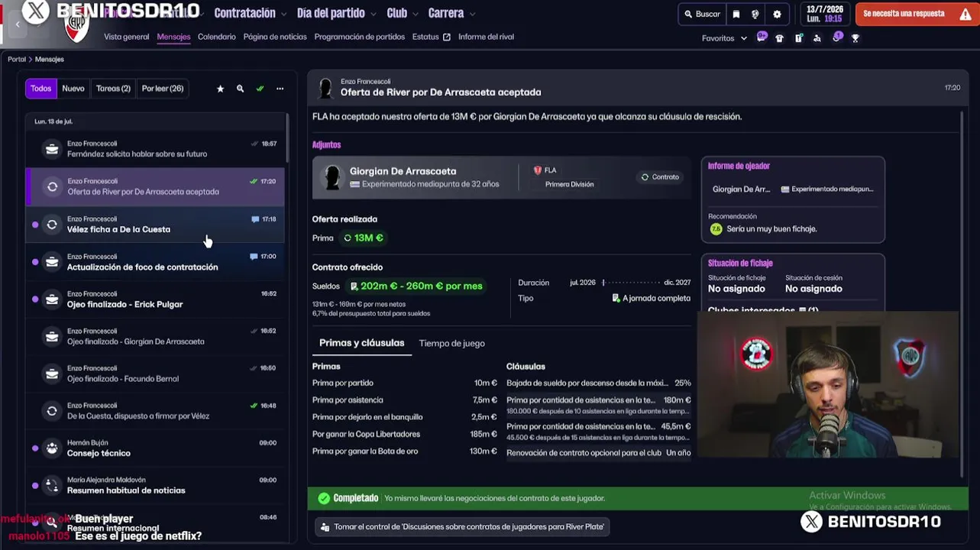Image resolution: width=980 pixels, height=550 pixels.
Task: Click briefcase icon of Erick Pulgar message
Action: click(x=52, y=299)
